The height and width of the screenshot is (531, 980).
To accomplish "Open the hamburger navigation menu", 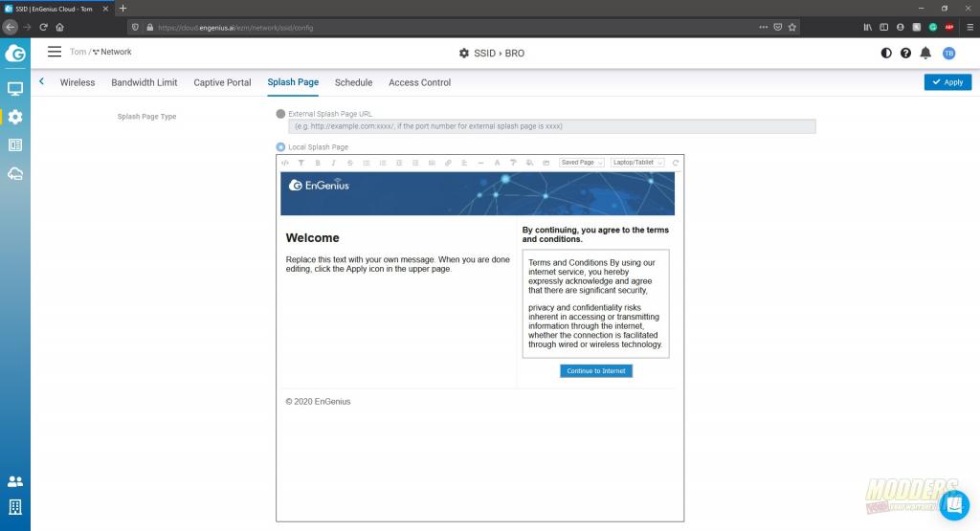I will pos(55,52).
